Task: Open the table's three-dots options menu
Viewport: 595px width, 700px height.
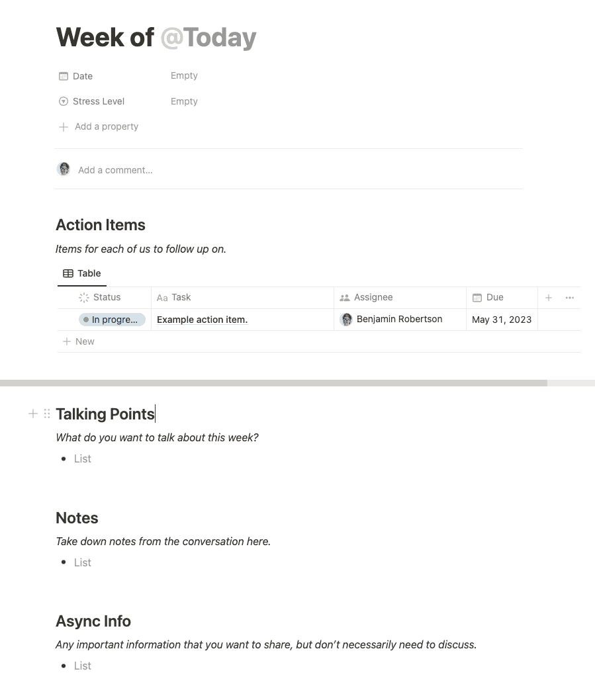Action: [570, 297]
